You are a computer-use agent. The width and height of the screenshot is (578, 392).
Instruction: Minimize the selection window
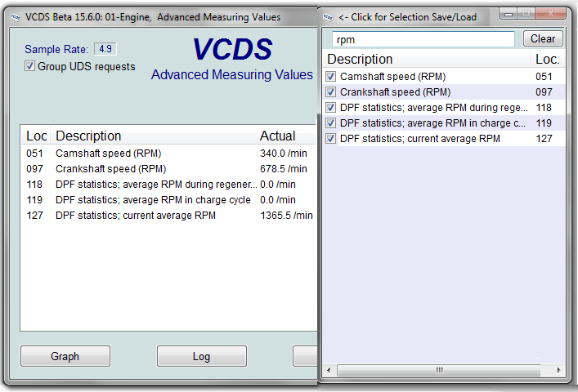coord(509,14)
